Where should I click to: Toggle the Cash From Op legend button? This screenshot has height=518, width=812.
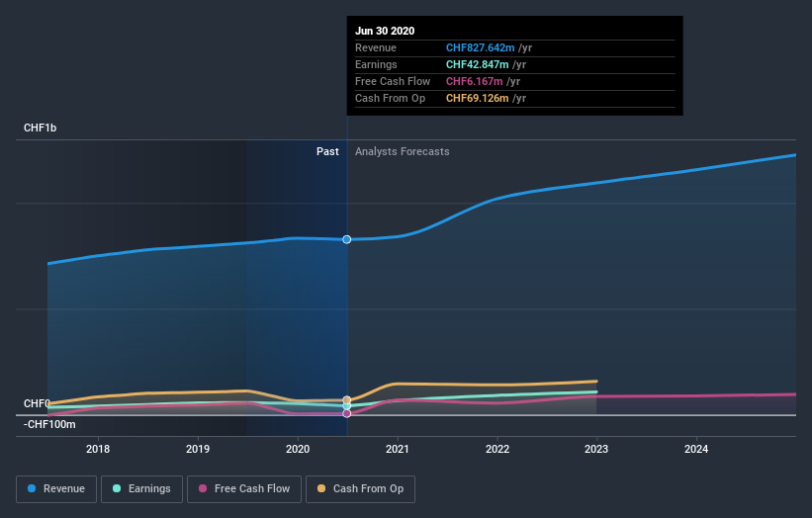(360, 489)
